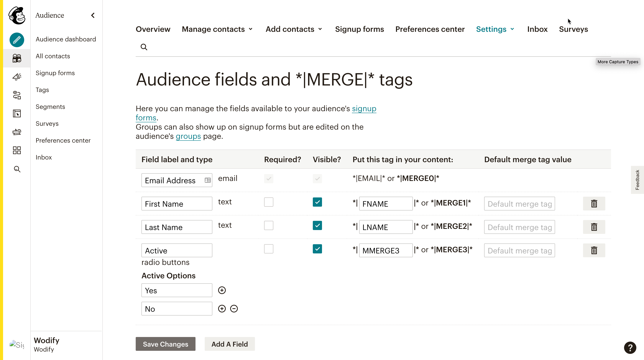Uncheck Visible for Active field

pos(317,249)
